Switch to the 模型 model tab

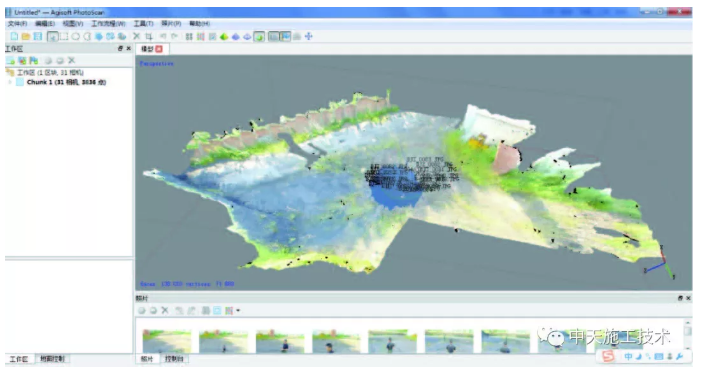pos(147,49)
